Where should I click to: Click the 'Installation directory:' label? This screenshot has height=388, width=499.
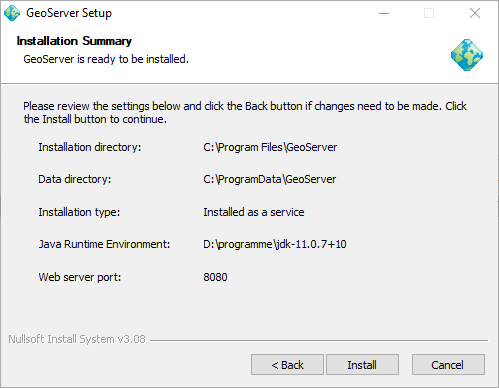(x=90, y=147)
